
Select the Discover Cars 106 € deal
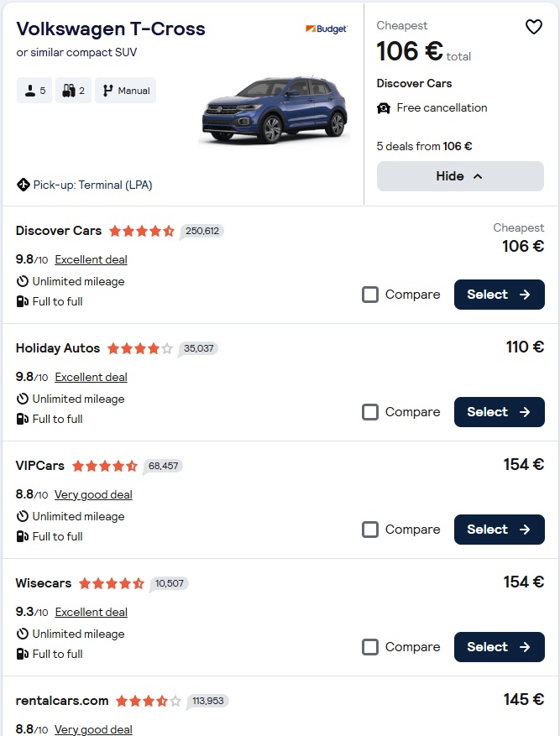coord(499,295)
